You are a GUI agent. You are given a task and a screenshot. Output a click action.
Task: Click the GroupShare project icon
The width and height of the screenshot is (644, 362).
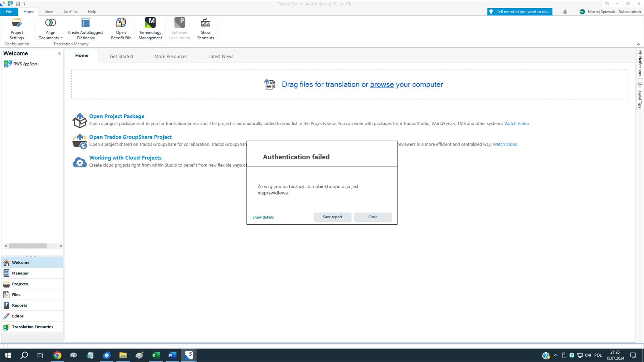pos(79,141)
